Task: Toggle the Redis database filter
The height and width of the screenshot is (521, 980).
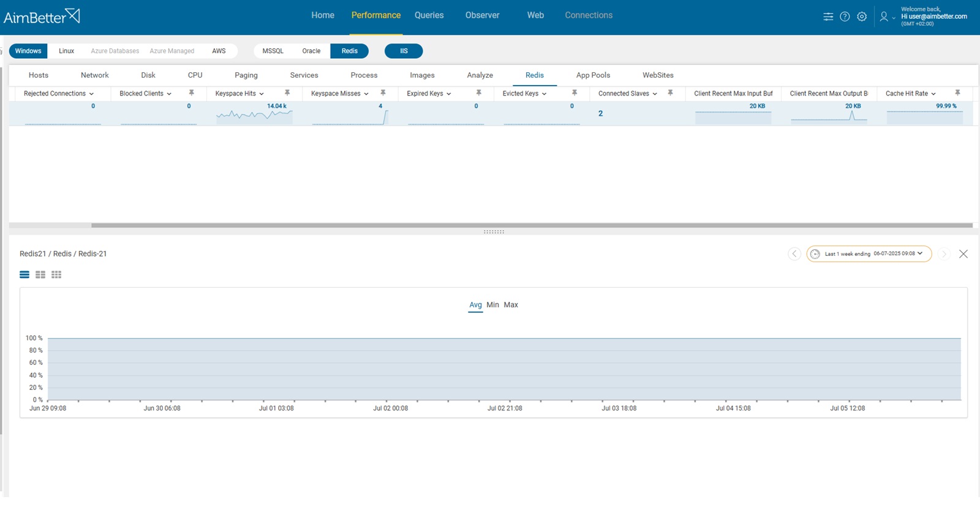Action: point(350,51)
